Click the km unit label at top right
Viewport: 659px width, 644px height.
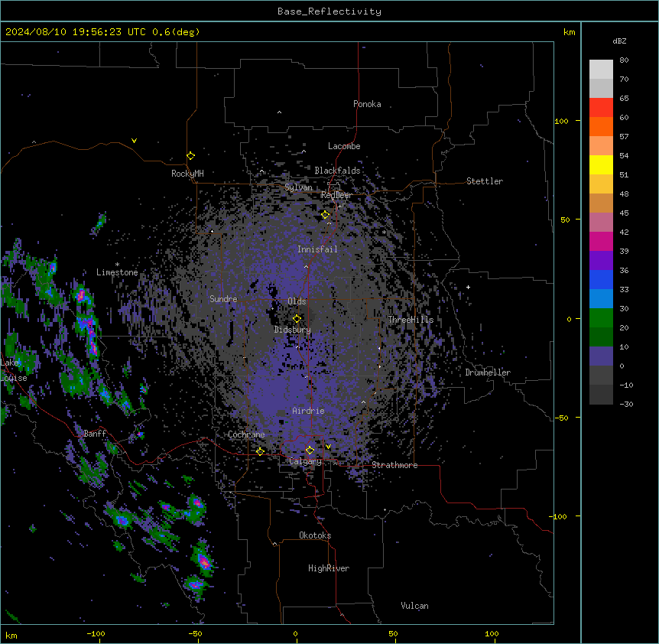[569, 32]
